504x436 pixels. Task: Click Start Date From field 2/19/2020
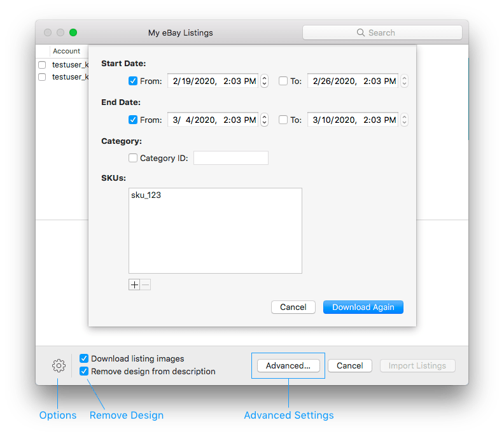[x=213, y=81]
